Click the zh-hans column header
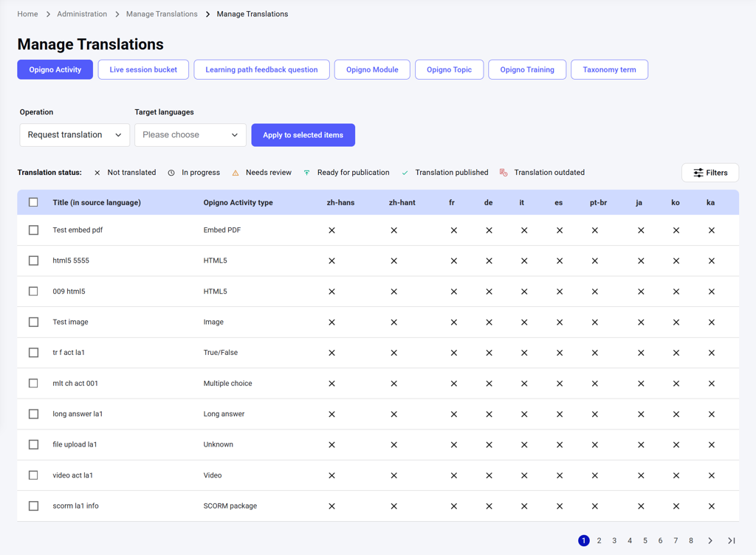The height and width of the screenshot is (555, 756). point(340,202)
